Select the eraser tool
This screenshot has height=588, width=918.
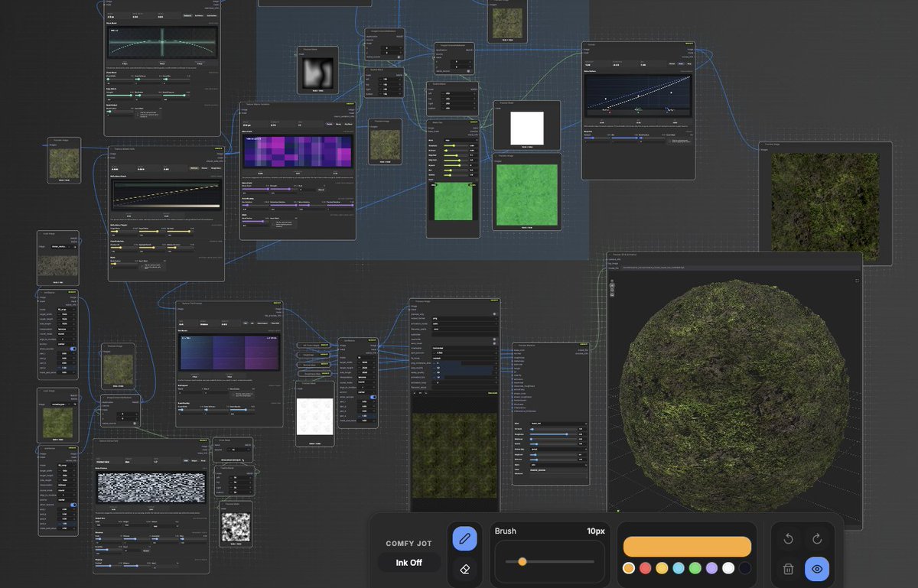coord(465,569)
